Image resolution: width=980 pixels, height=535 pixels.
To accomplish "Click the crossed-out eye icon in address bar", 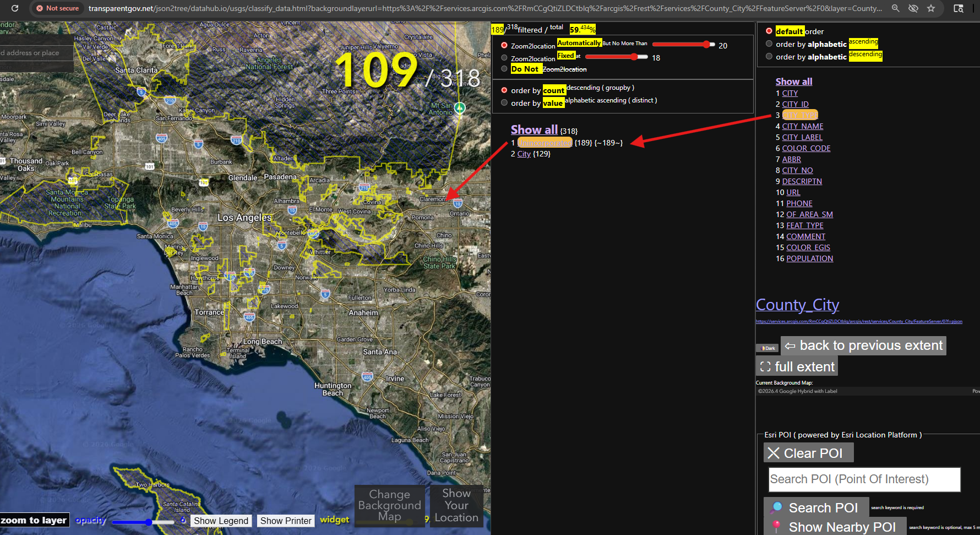I will tap(913, 8).
